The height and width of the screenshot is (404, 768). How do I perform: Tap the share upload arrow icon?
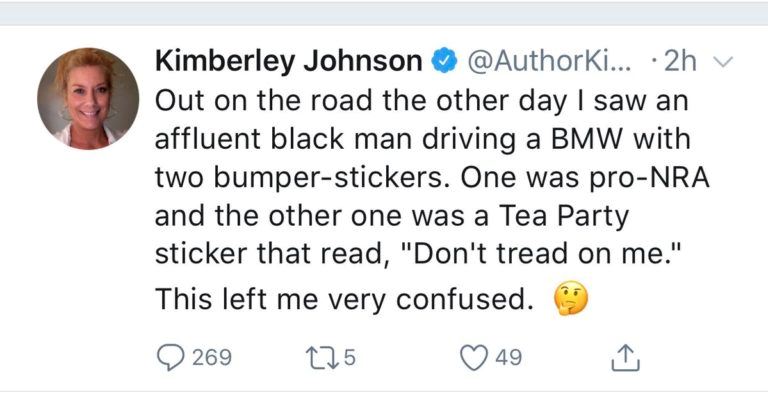(623, 355)
